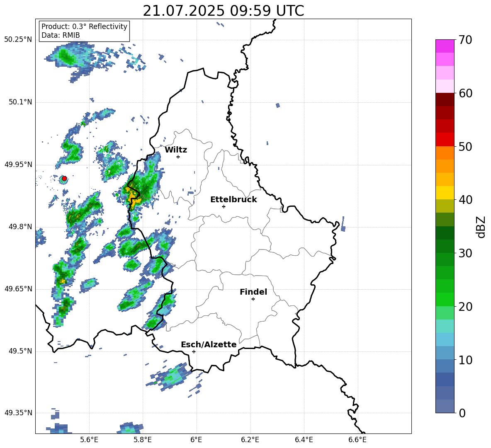491x448 pixels.
Task: Click the dark maroon colorbar segment below 60
Action: click(x=445, y=99)
